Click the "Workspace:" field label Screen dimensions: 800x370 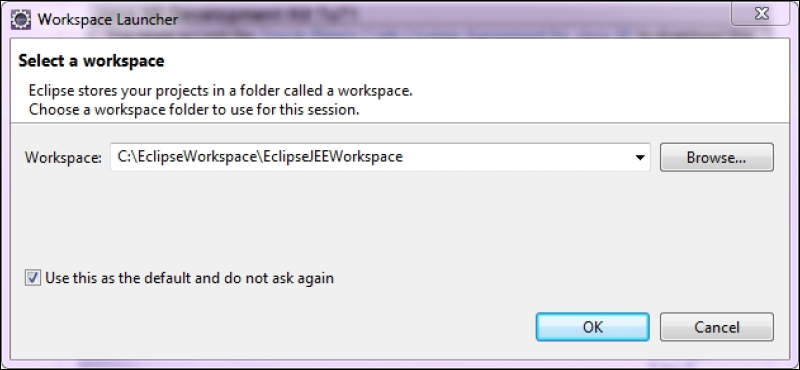63,157
